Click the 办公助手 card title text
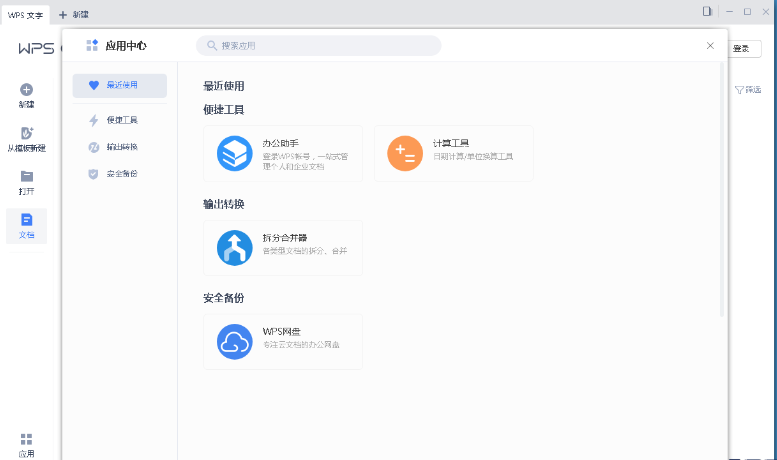This screenshot has width=777, height=460. click(280, 143)
